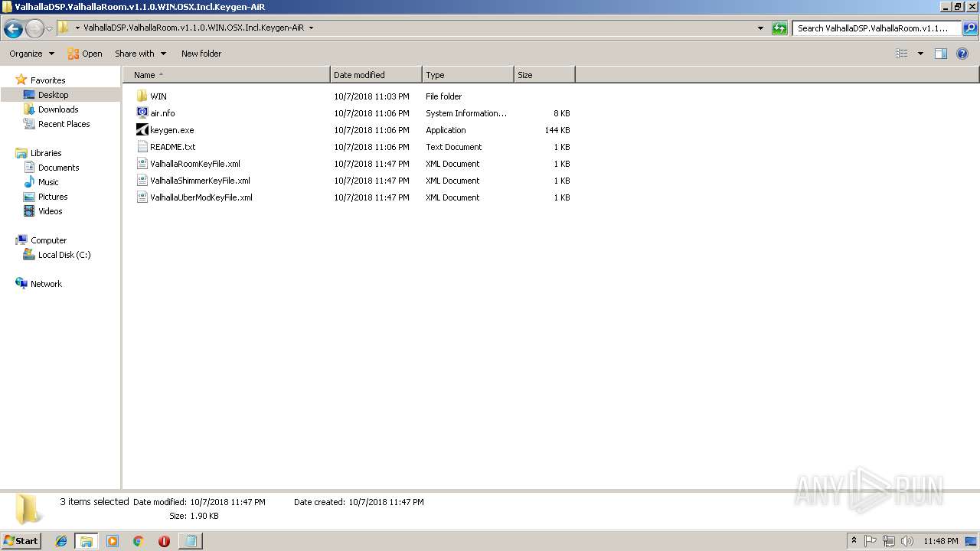Go back with the Back arrow button
980x551 pixels.
coord(13,28)
